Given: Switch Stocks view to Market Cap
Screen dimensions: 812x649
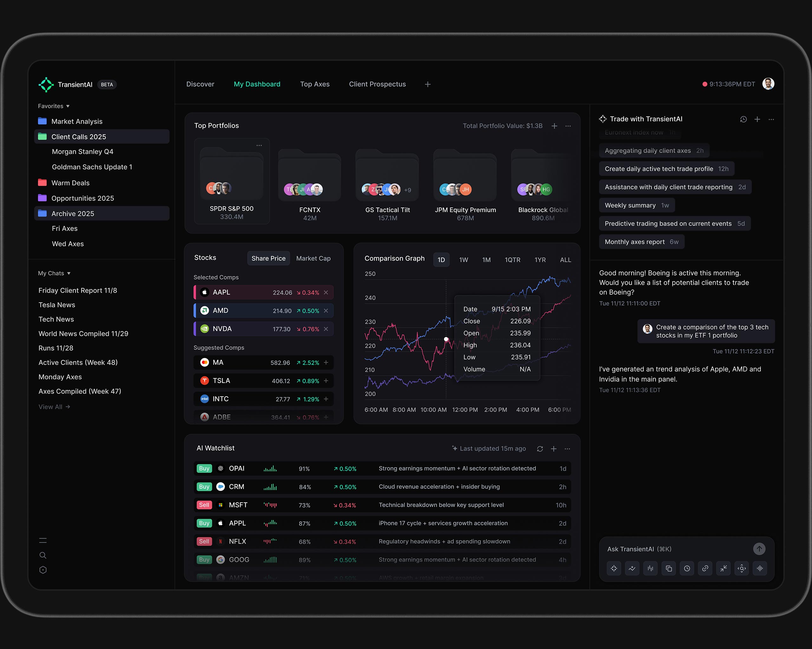Looking at the screenshot, I should point(313,259).
